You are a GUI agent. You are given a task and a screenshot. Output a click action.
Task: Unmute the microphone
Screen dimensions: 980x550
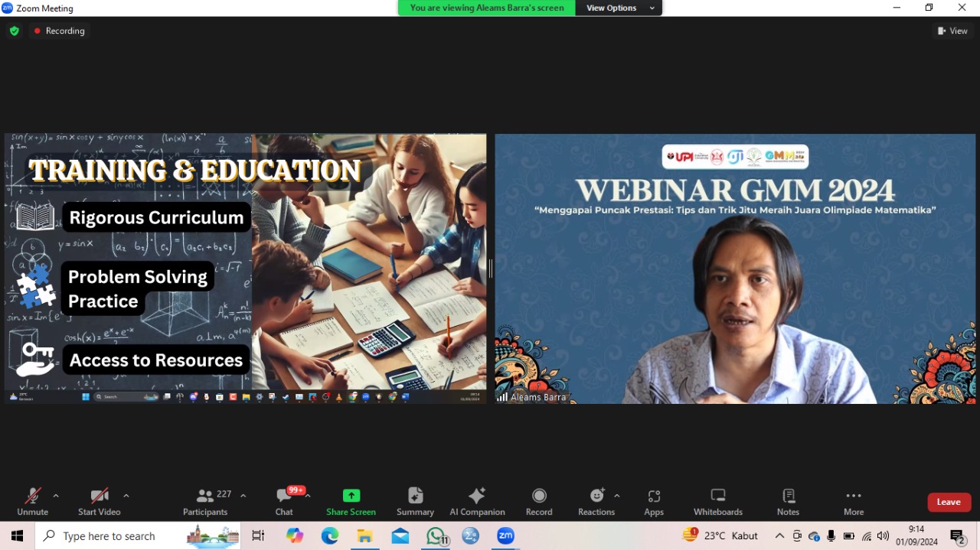[x=32, y=502]
